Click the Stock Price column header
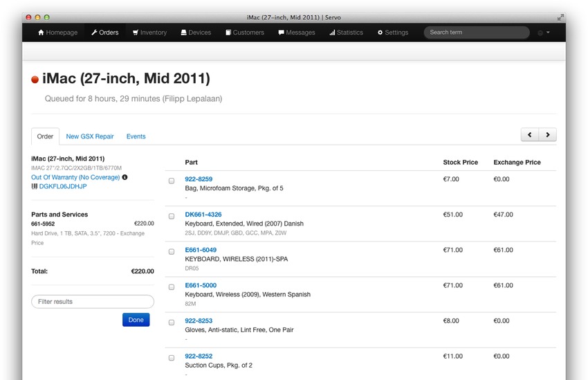Image resolution: width=588 pixels, height=380 pixels. pyautogui.click(x=461, y=162)
